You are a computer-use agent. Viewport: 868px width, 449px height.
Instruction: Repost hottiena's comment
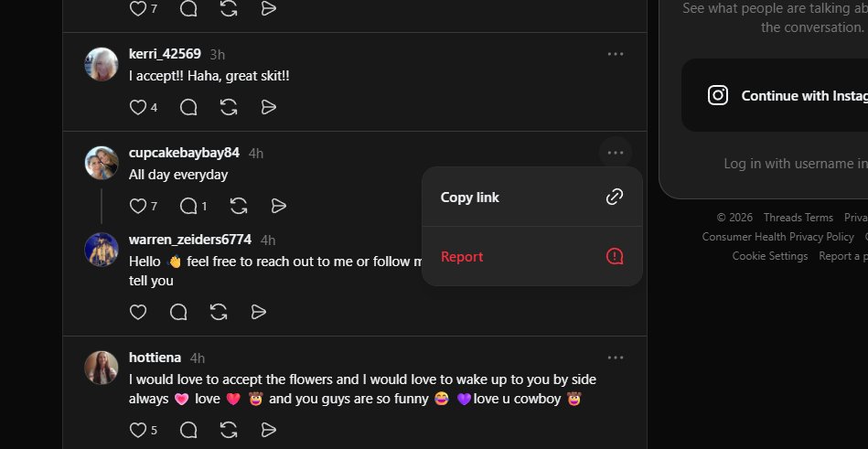coord(229,429)
